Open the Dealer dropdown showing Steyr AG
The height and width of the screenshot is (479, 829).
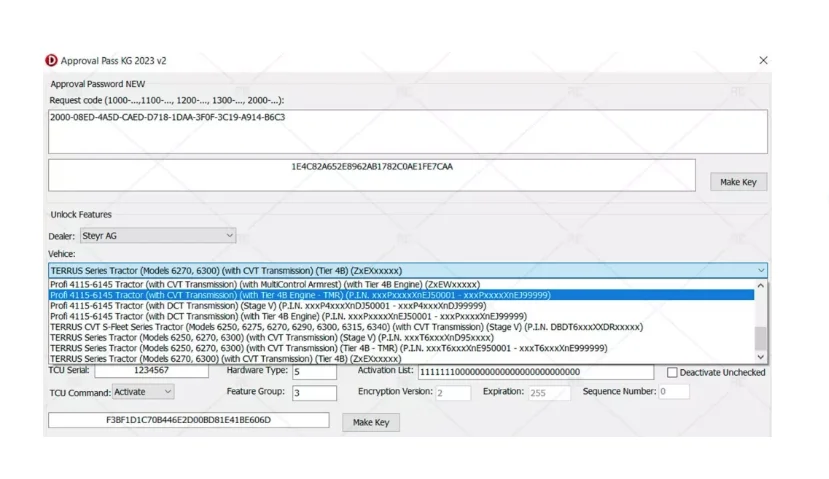pos(158,236)
